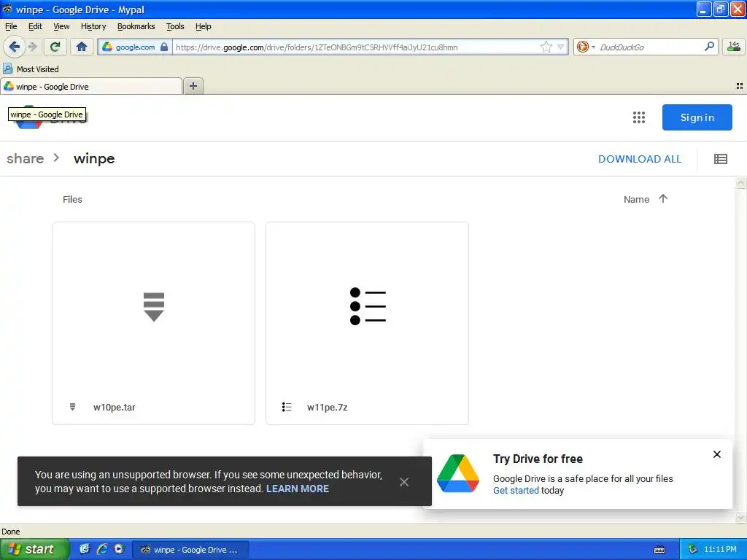
Task: Select the winpe - Google Drive tab
Action: click(x=91, y=87)
